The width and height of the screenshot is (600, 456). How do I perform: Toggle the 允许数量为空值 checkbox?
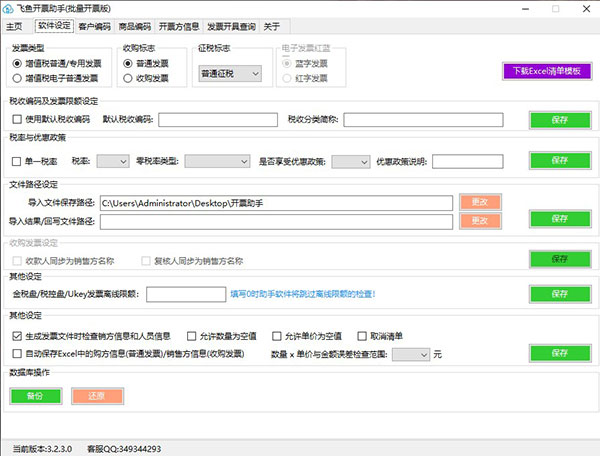coord(189,336)
